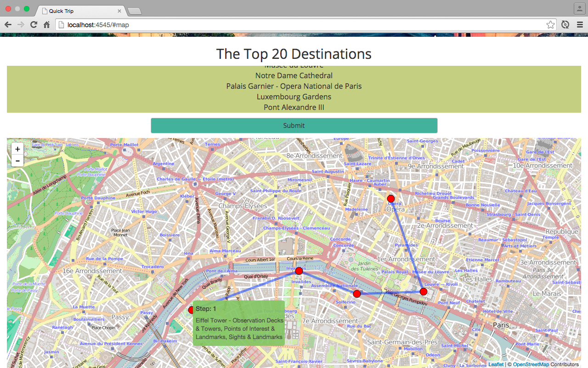The image size is (588, 368).
Task: Click the green Step: 1 Eiffel Tower popup
Action: 239,323
